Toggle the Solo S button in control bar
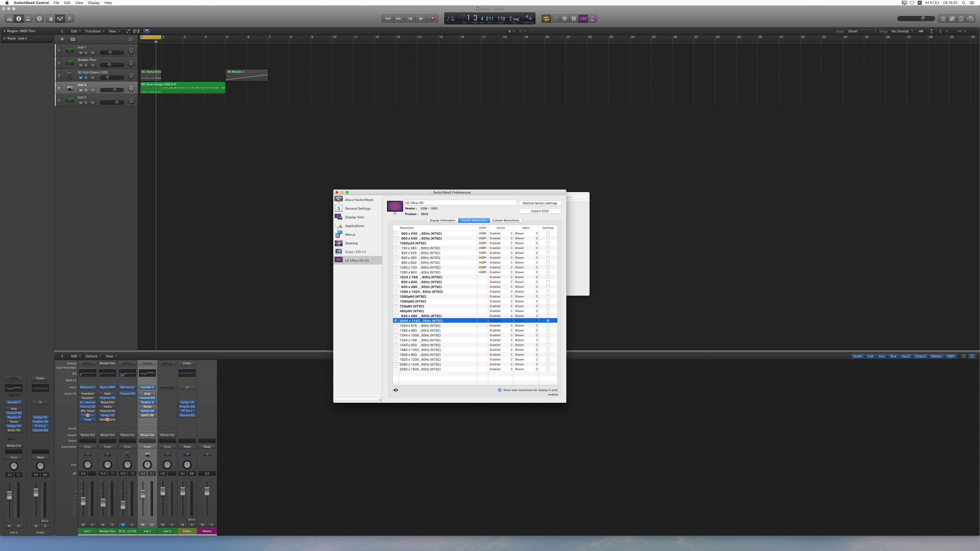 (574, 19)
